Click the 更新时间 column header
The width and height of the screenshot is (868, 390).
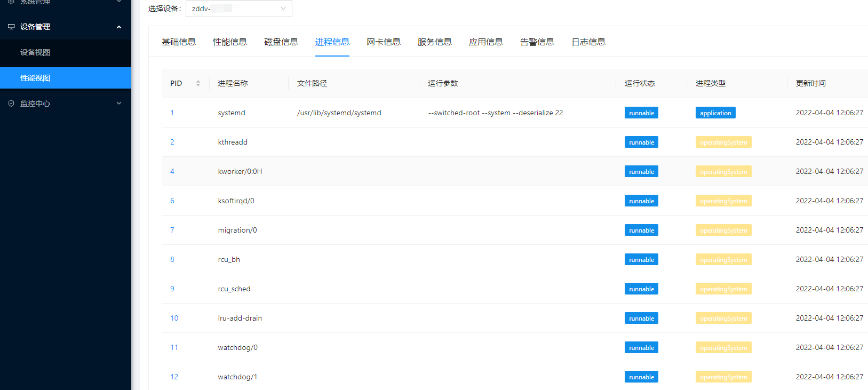pyautogui.click(x=811, y=83)
